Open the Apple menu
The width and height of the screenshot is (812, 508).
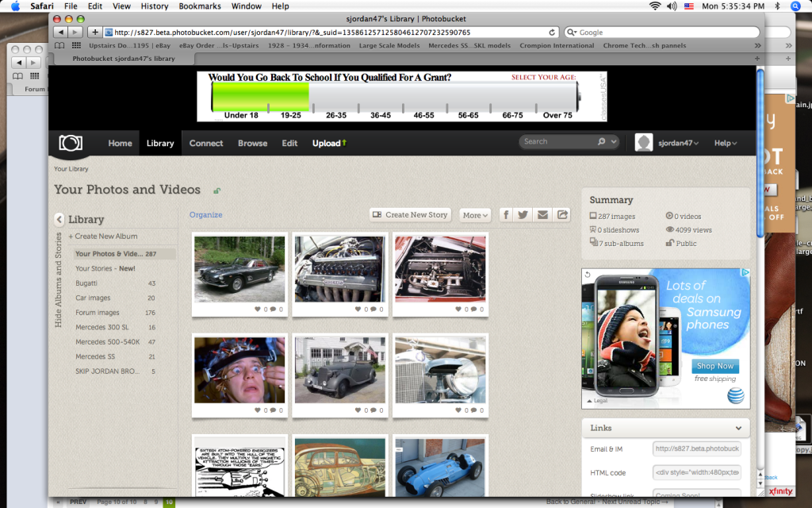[x=15, y=6]
